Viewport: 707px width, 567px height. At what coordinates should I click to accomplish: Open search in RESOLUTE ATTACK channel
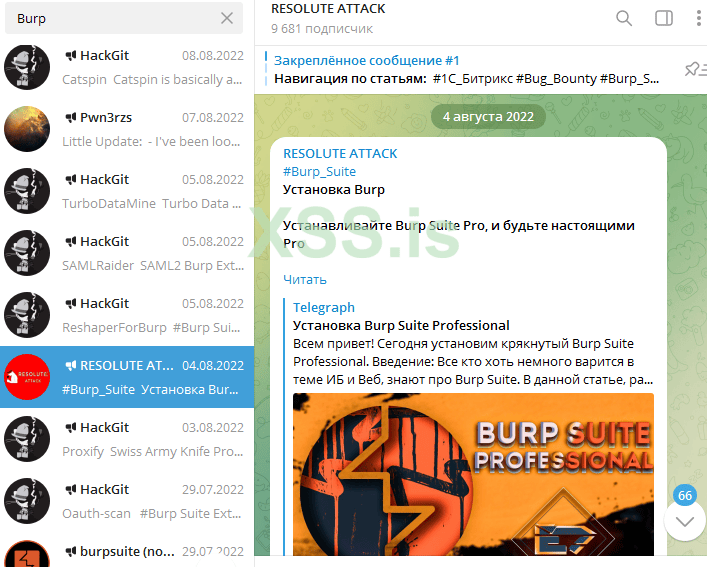pyautogui.click(x=624, y=18)
